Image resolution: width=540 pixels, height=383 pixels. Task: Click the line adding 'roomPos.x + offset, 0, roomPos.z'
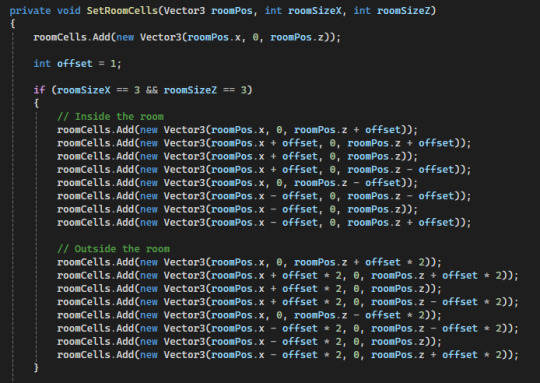(237, 156)
